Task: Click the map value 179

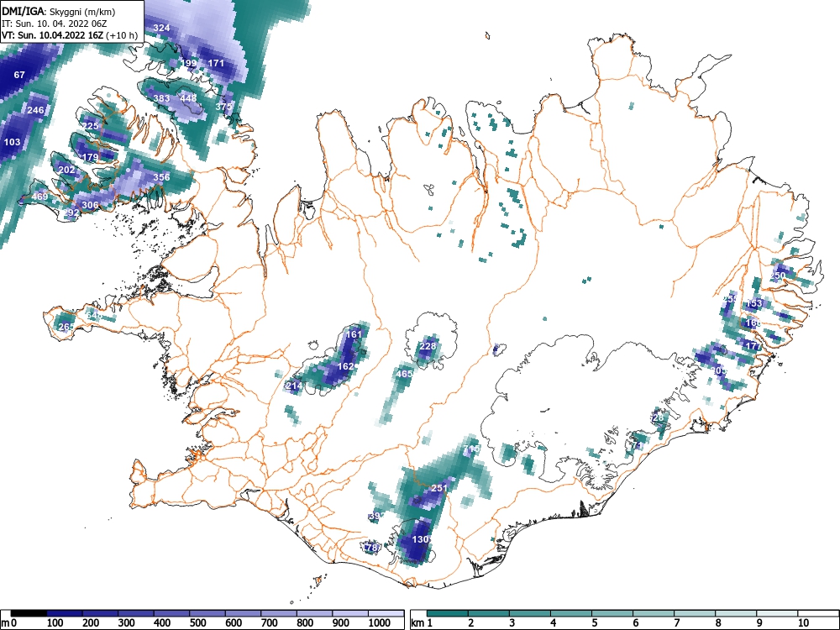Action: [91, 157]
